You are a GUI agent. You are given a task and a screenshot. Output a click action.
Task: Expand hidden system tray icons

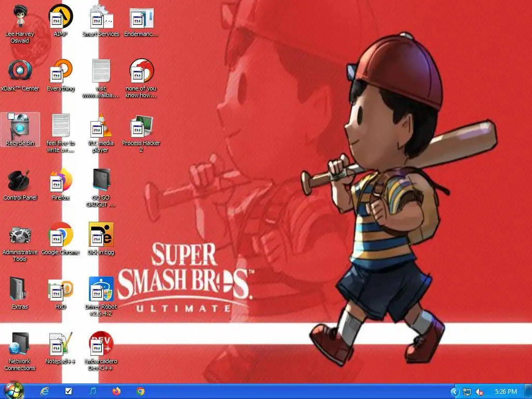(x=455, y=392)
